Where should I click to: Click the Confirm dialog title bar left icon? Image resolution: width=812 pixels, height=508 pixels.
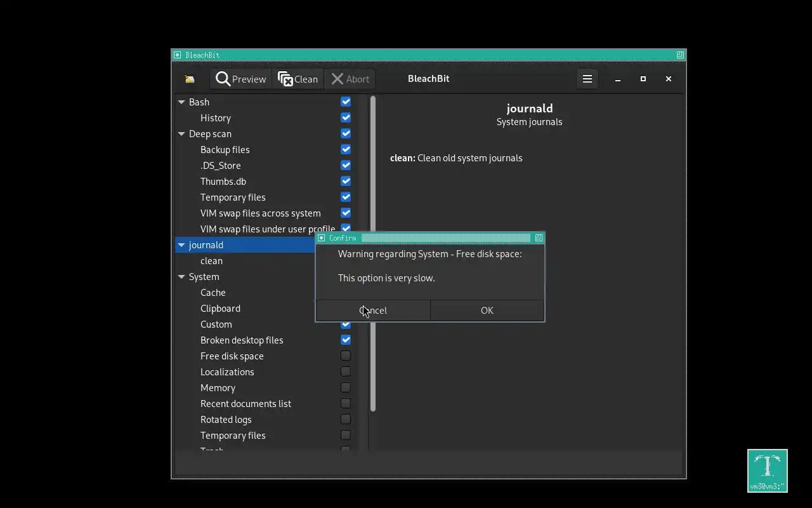click(x=322, y=237)
